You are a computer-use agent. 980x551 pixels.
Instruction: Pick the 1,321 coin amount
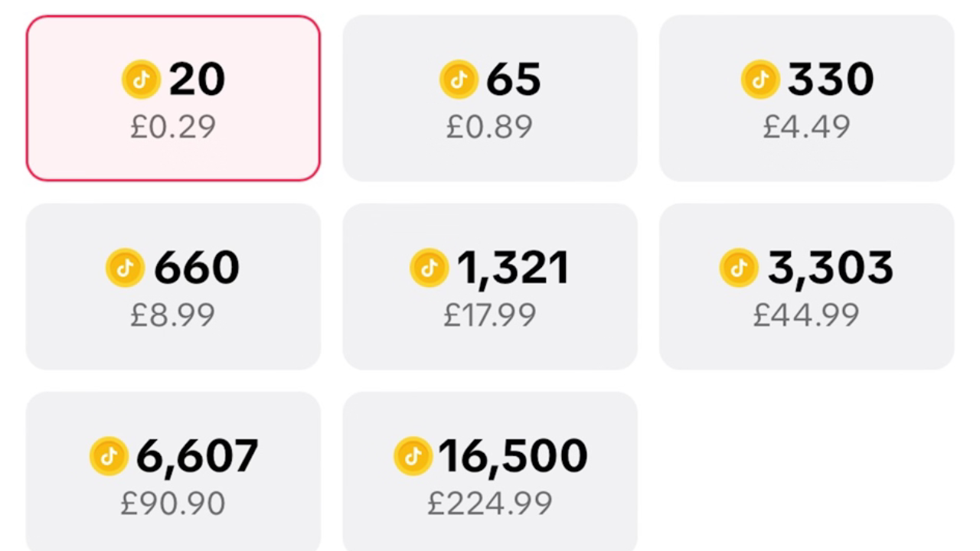tap(513, 268)
